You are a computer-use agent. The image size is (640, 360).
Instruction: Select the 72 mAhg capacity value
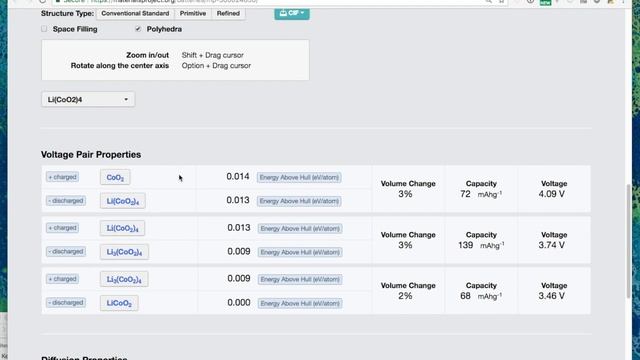[x=481, y=194]
